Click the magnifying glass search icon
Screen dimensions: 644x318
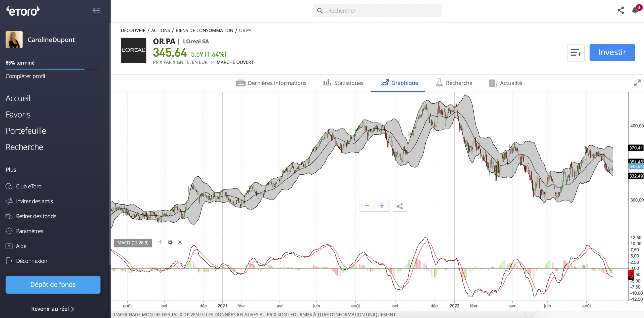320,11
